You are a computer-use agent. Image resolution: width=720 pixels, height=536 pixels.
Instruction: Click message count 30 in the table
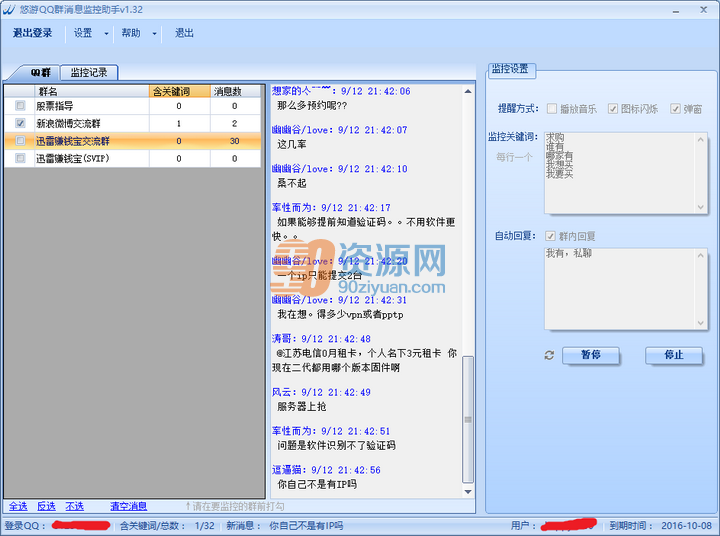[x=234, y=141]
